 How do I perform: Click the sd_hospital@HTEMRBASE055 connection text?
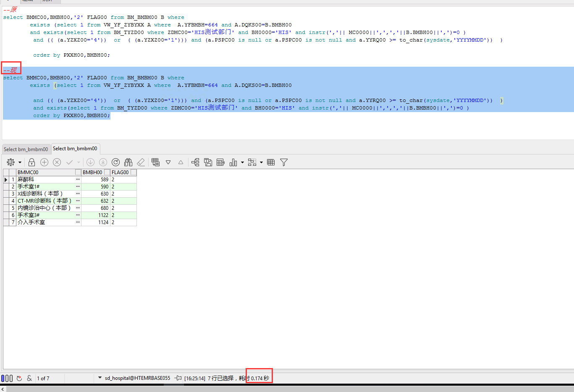137,378
